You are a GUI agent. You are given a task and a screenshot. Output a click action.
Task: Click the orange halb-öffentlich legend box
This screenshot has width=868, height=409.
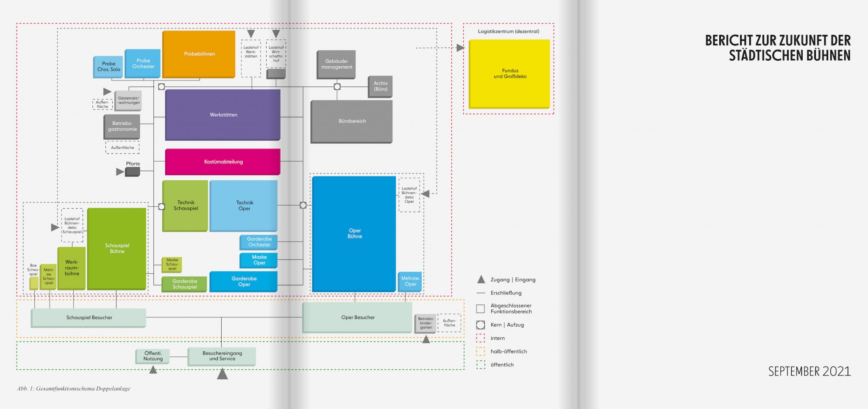click(480, 351)
